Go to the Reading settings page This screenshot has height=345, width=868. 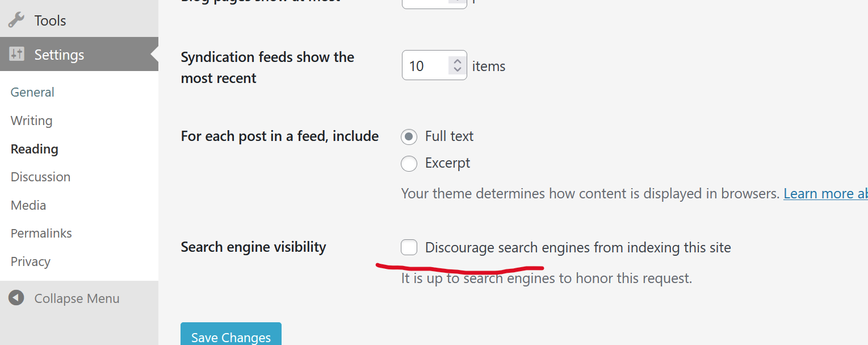(x=34, y=149)
